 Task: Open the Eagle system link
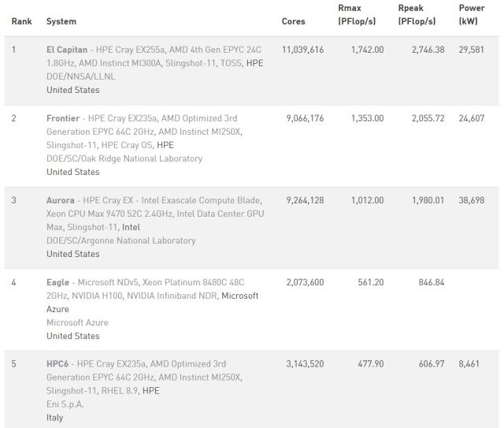pyautogui.click(x=59, y=282)
